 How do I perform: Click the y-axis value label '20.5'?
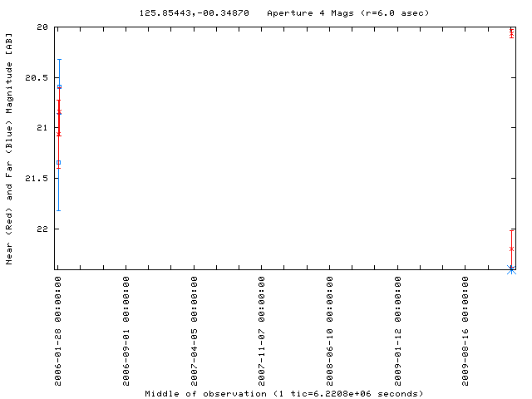(x=37, y=77)
